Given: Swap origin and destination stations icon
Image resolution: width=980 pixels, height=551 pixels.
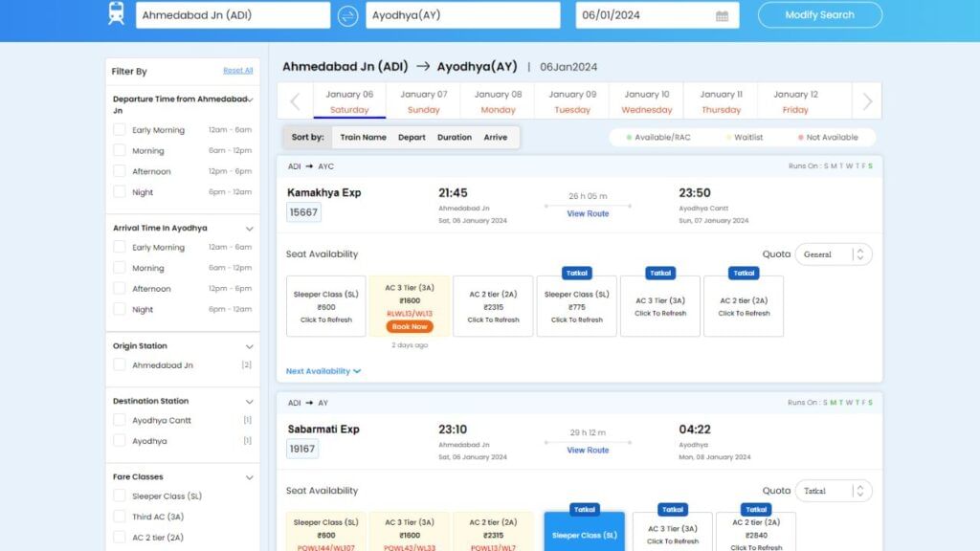Looking at the screenshot, I should pyautogui.click(x=348, y=15).
